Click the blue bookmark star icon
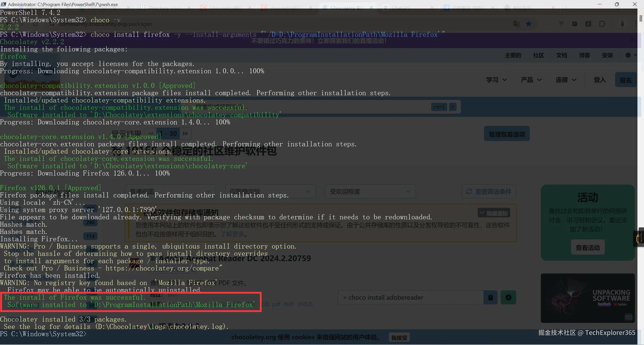Viewport: 644px width, 345px height. [x=529, y=24]
